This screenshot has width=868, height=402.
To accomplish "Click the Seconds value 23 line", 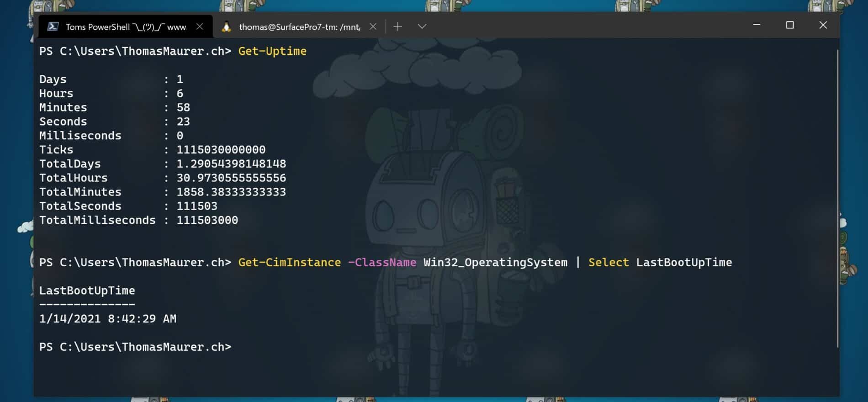I will (x=115, y=122).
